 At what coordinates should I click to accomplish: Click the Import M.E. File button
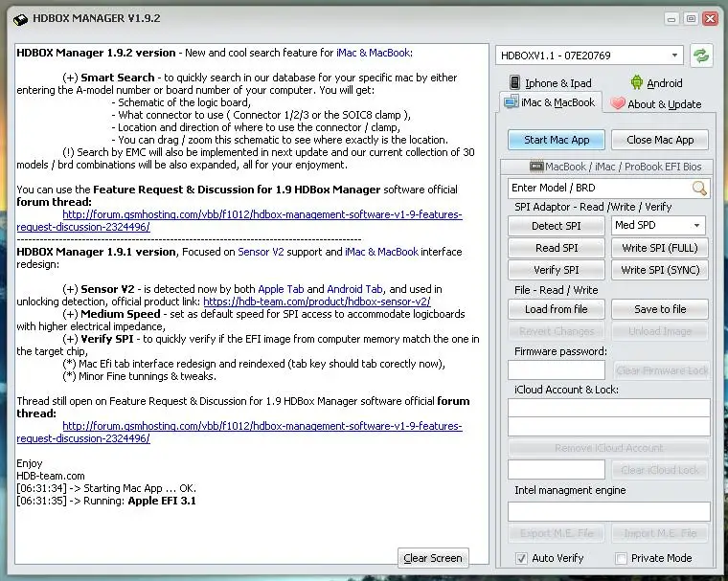660,533
